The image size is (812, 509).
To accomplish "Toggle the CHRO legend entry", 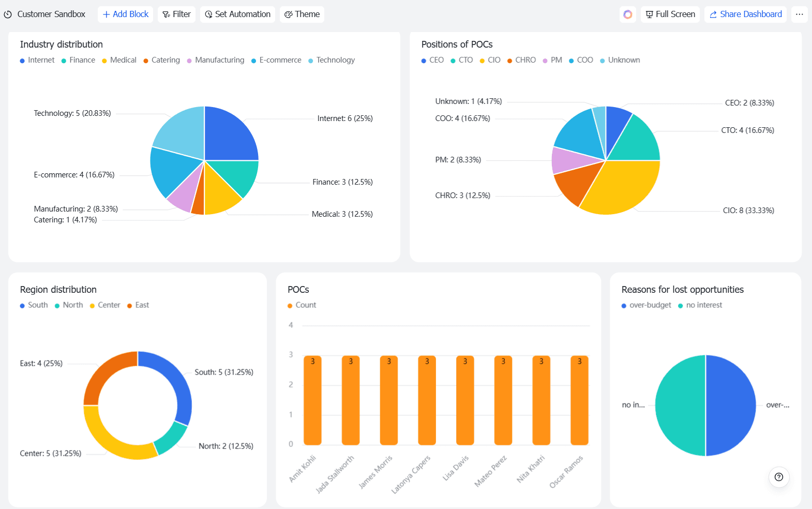I will point(521,60).
